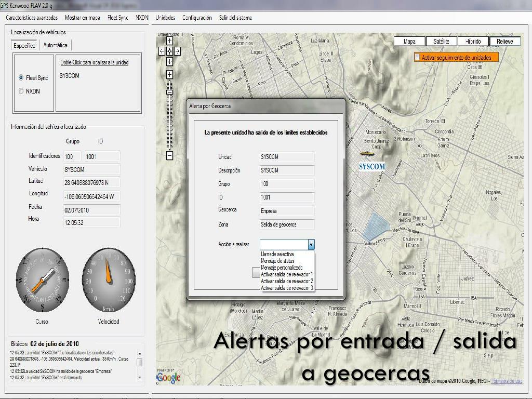Choose Mensaje personalizado from the action list
Image resolution: width=532 pixels, height=399 pixels.
click(x=282, y=268)
